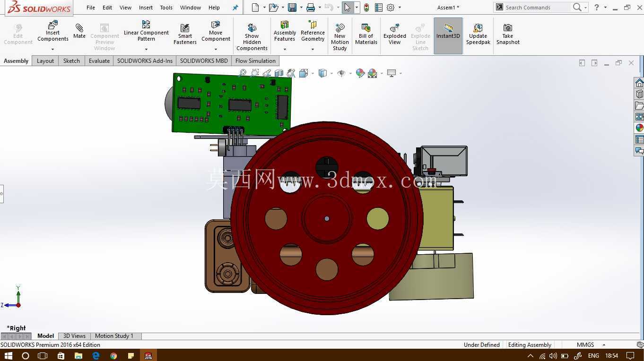Click Edit Appearance icon
644x361 pixels.
360,73
